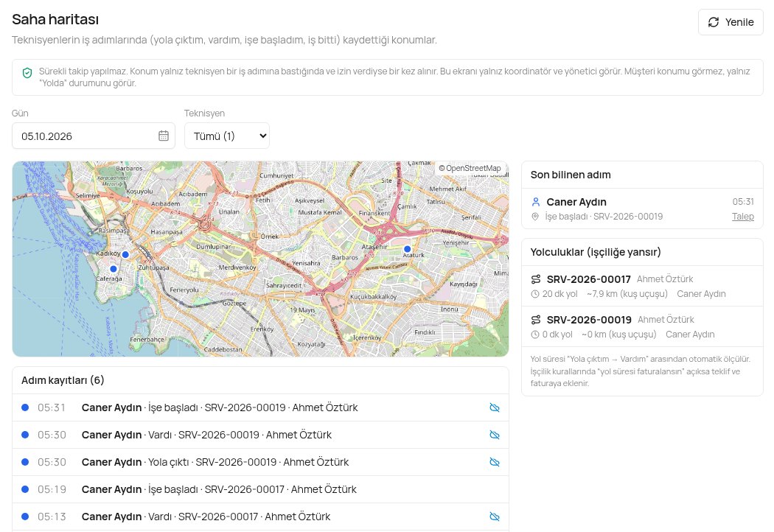Click the blue dot of 05:31 step record
Screen dimensions: 774x532
(x=25, y=407)
